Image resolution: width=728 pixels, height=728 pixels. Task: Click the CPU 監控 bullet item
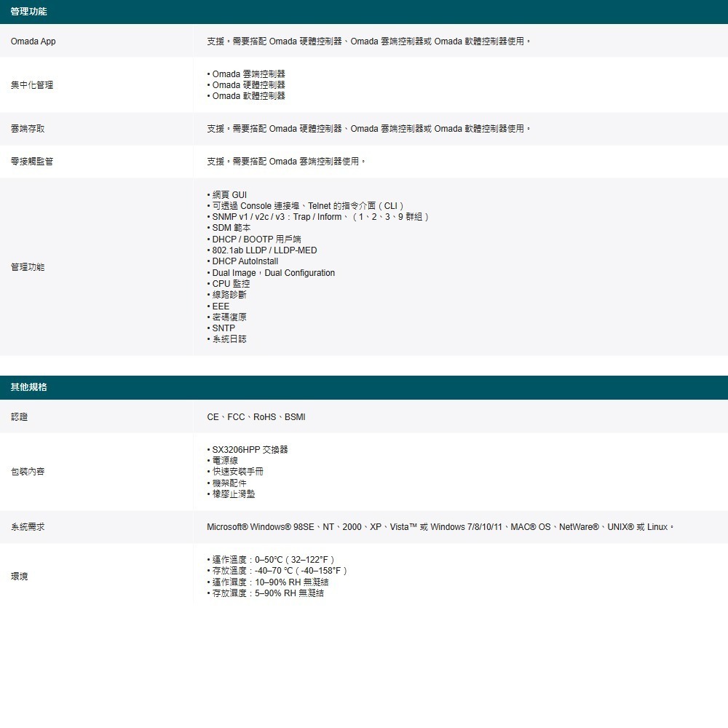tap(229, 284)
